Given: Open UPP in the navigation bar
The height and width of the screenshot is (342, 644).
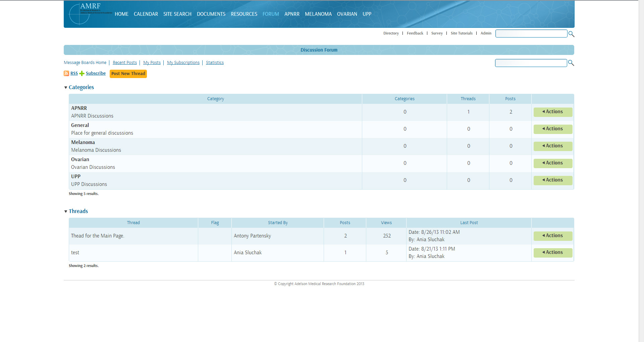Looking at the screenshot, I should click(x=367, y=14).
